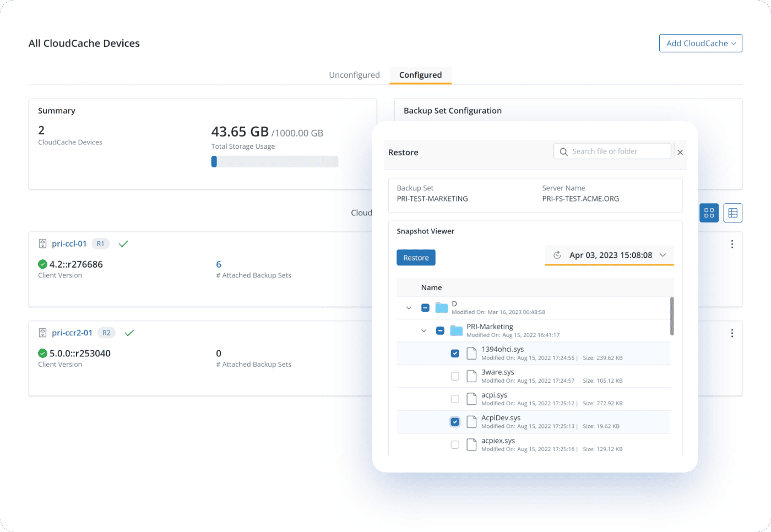Click the PRI-Marketing folder icon
Screen dimensions: 771x532
click(456, 330)
